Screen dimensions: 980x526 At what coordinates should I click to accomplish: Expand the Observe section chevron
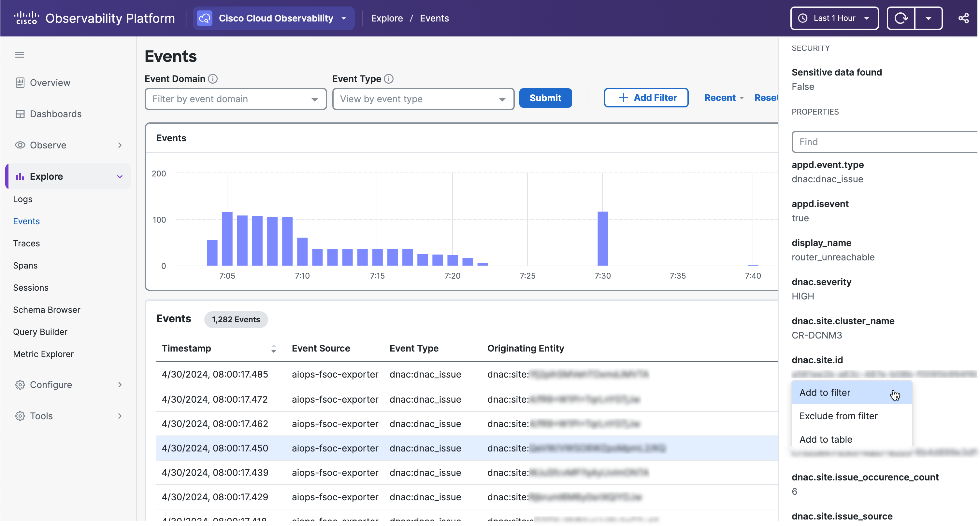(x=120, y=145)
